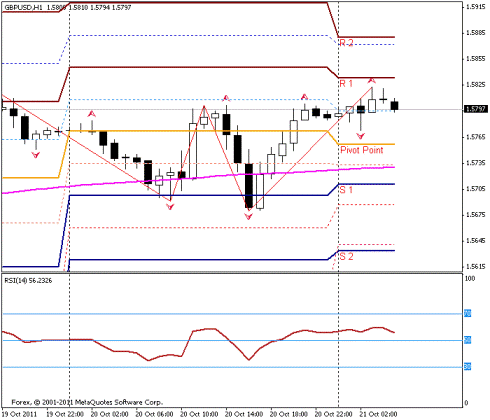
Task: Click the R 2 resistance label
Action: (346, 43)
